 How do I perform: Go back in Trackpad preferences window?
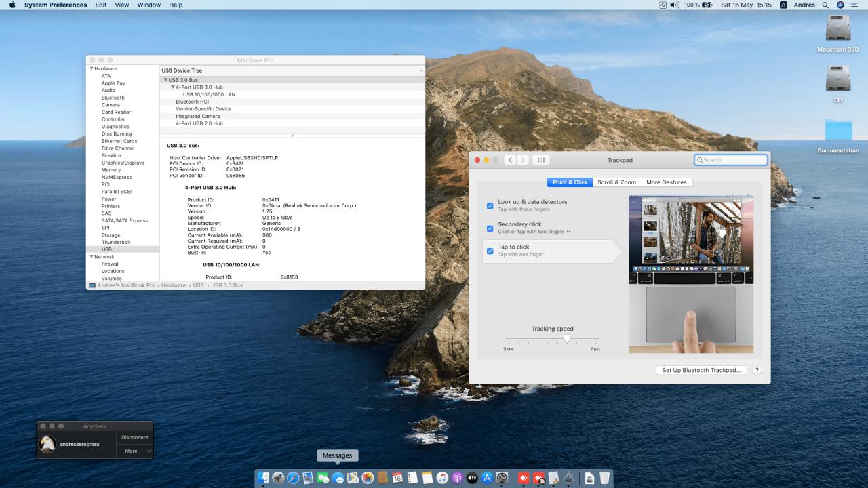tap(509, 160)
